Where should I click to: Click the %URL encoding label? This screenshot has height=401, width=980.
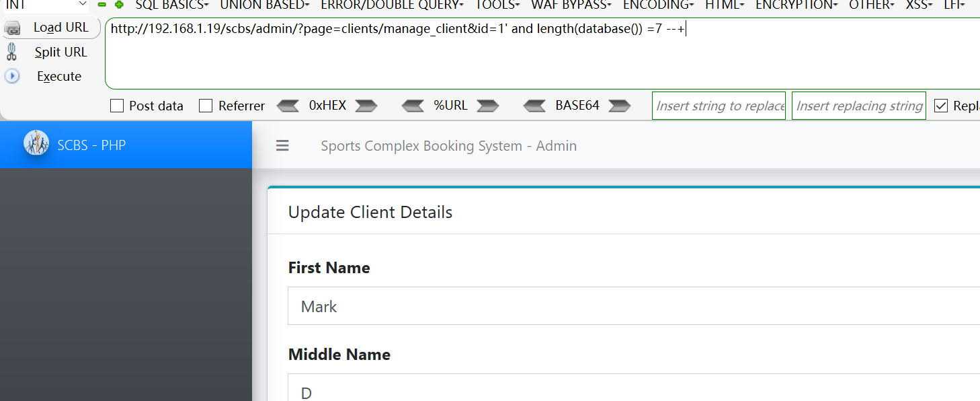pos(450,106)
